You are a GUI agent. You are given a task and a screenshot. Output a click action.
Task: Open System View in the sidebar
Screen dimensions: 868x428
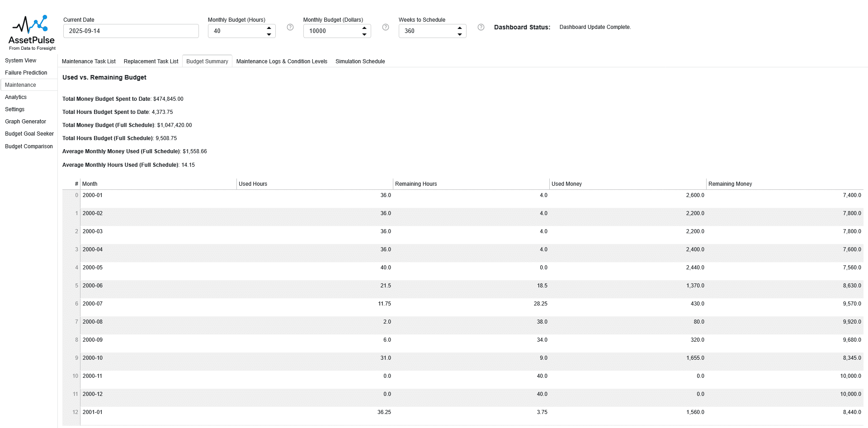click(x=21, y=61)
